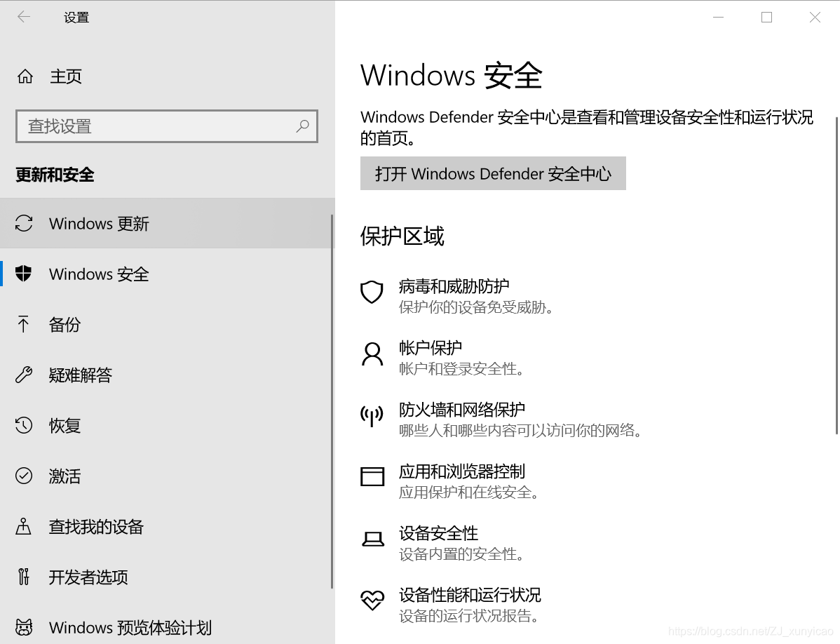Image resolution: width=840 pixels, height=644 pixels.
Task: Click the 开发者选项 tools icon
Action: pyautogui.click(x=23, y=577)
